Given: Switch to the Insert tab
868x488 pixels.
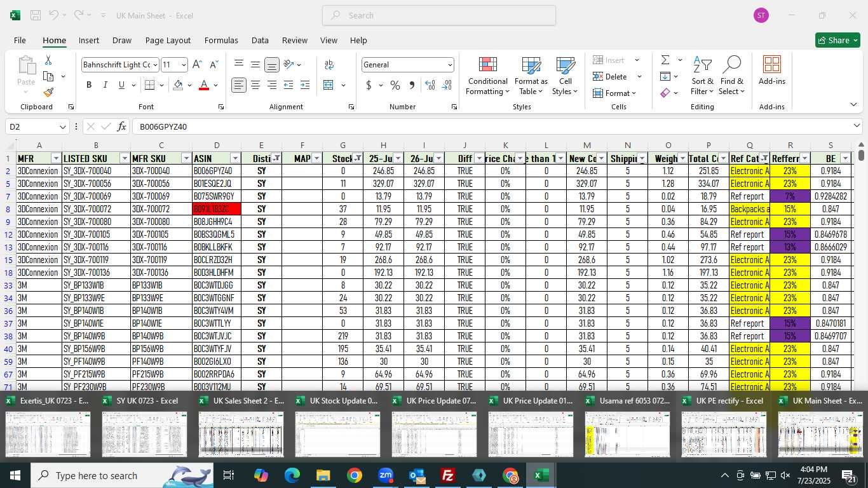Looking at the screenshot, I should [89, 40].
